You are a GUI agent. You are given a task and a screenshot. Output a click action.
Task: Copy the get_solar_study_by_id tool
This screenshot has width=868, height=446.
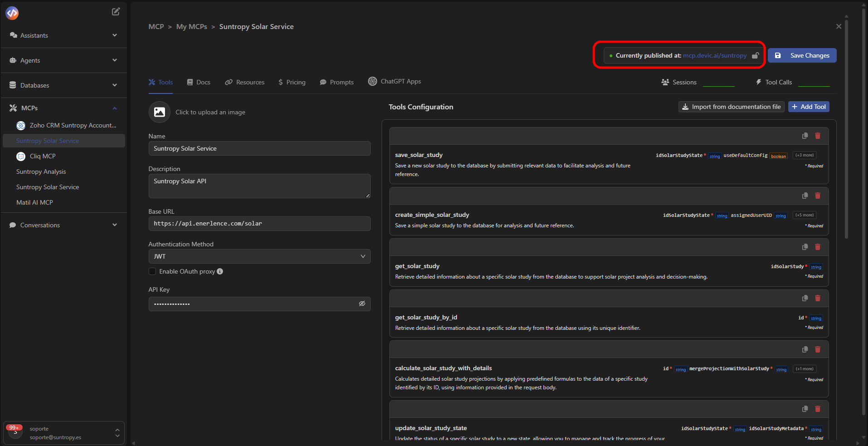click(x=805, y=298)
